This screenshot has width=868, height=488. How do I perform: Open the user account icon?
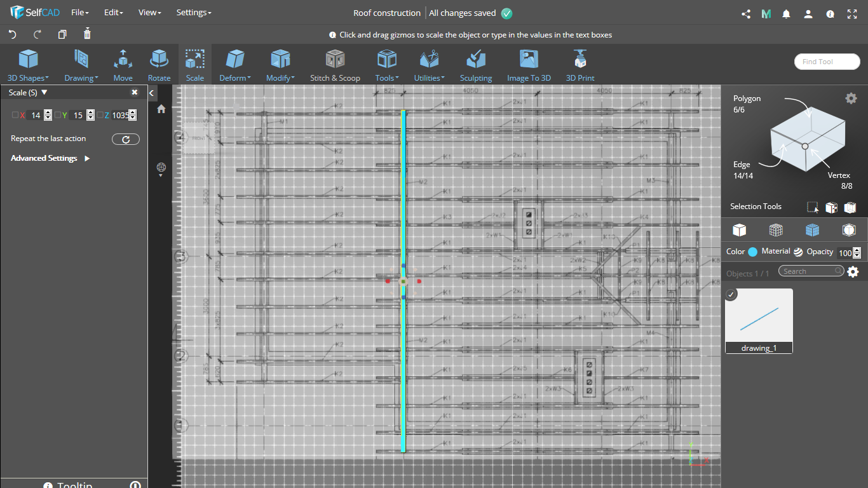[808, 13]
